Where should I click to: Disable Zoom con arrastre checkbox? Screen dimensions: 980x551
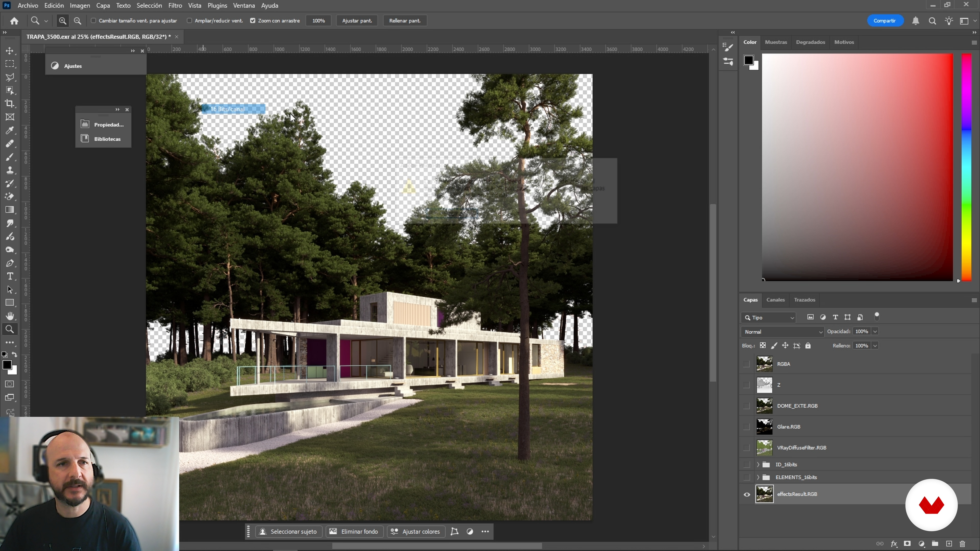(x=253, y=21)
